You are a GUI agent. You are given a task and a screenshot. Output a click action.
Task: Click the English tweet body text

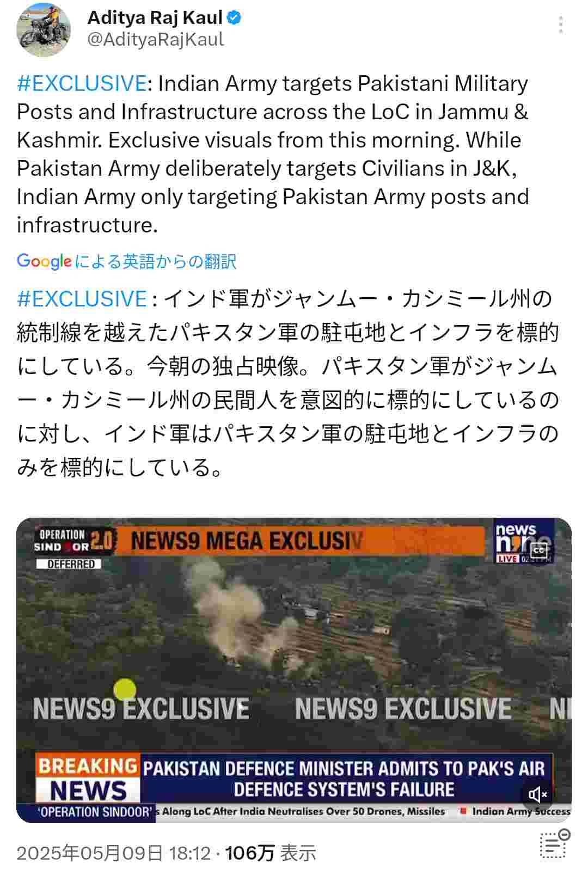pyautogui.click(x=273, y=154)
